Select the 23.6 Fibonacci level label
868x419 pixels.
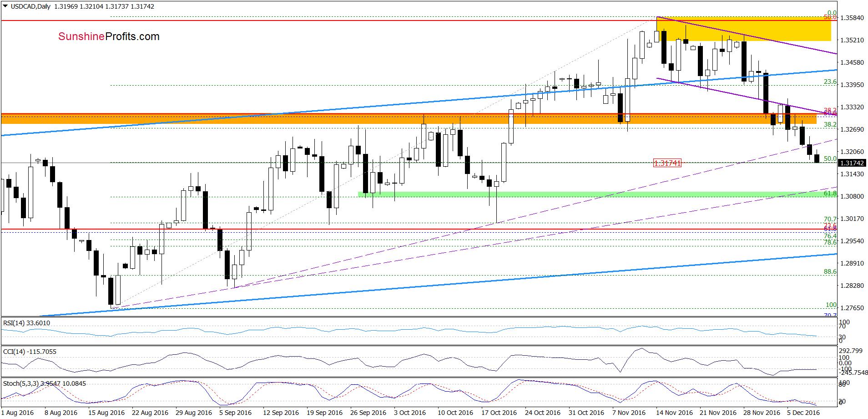(x=830, y=82)
